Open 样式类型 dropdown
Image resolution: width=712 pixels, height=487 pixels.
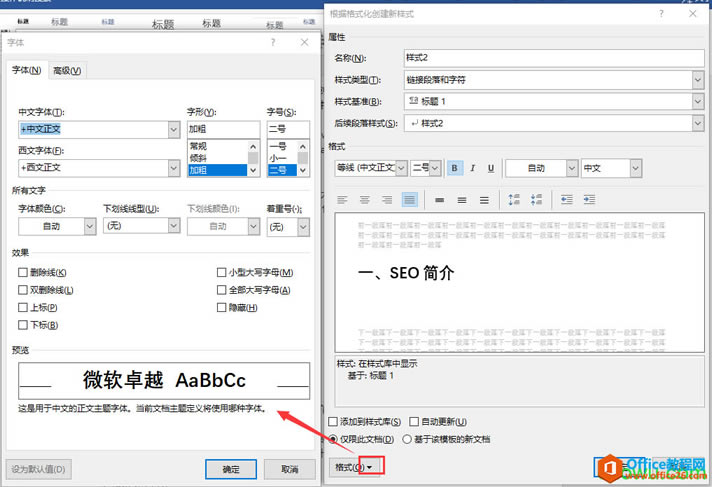[x=698, y=80]
